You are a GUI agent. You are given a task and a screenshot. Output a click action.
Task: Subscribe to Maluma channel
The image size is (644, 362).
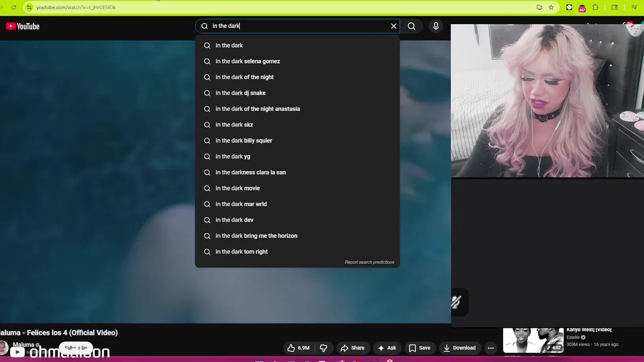point(76,347)
